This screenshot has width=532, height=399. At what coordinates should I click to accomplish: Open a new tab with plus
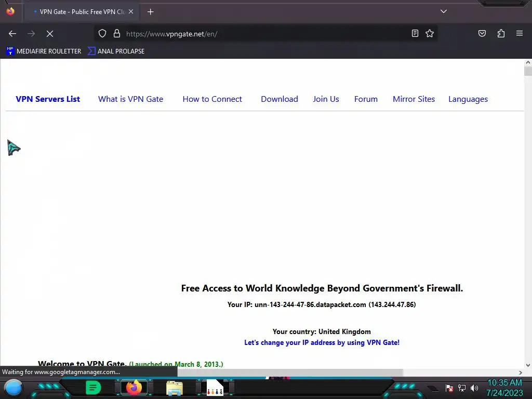(x=150, y=12)
